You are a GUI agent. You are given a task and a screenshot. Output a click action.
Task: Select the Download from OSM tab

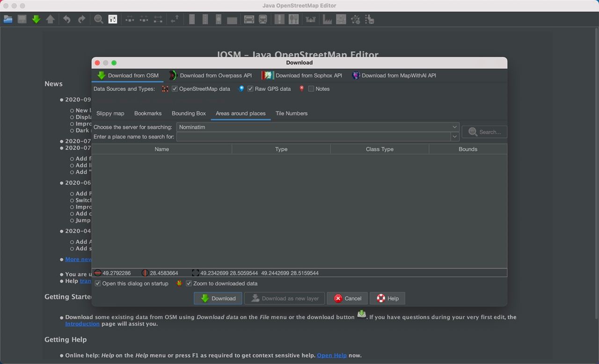point(128,75)
